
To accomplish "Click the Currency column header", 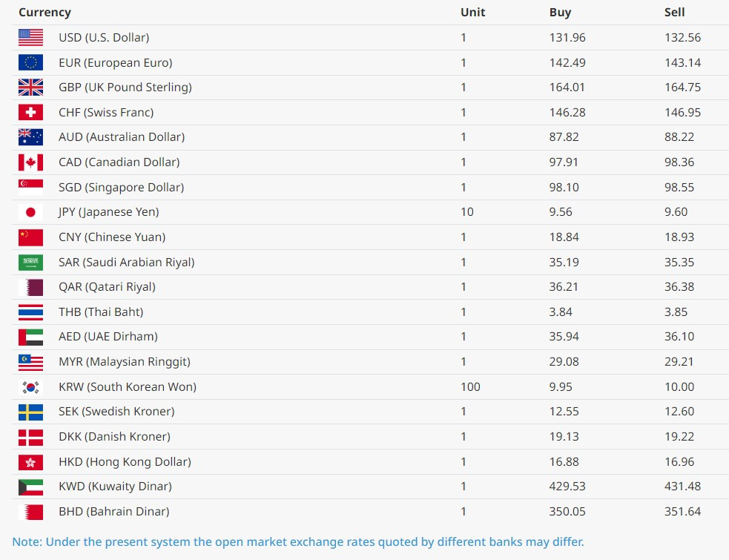I will point(44,13).
